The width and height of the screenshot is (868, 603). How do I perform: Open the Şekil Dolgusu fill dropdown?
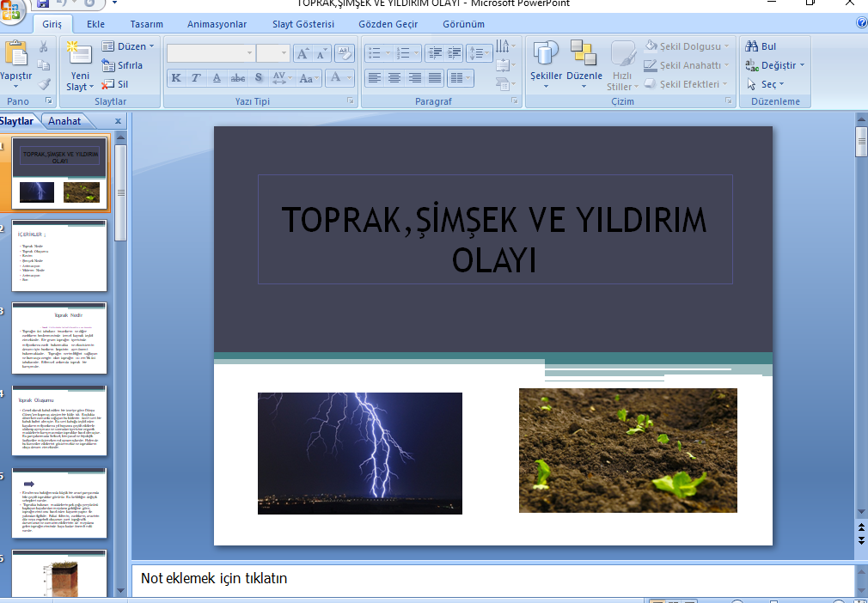(x=687, y=46)
